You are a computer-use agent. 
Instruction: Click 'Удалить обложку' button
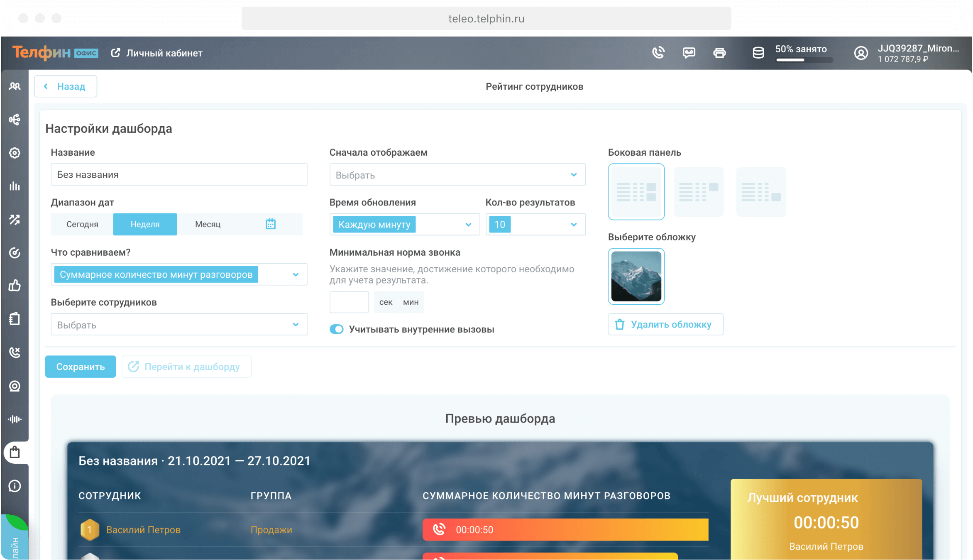[x=665, y=324]
